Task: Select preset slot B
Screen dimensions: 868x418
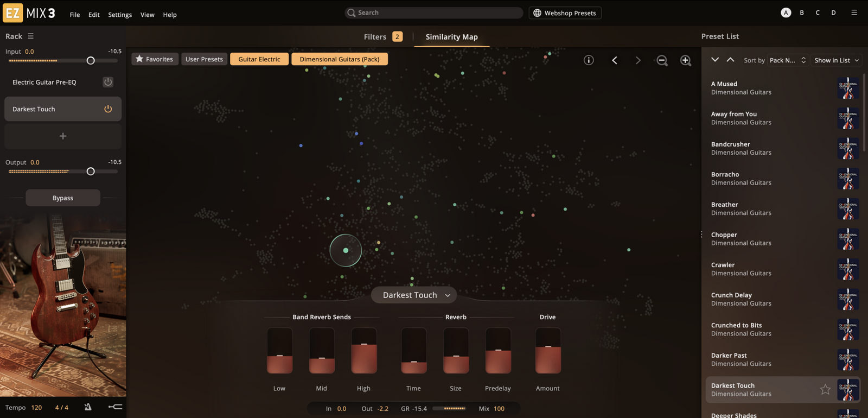Action: click(x=802, y=12)
